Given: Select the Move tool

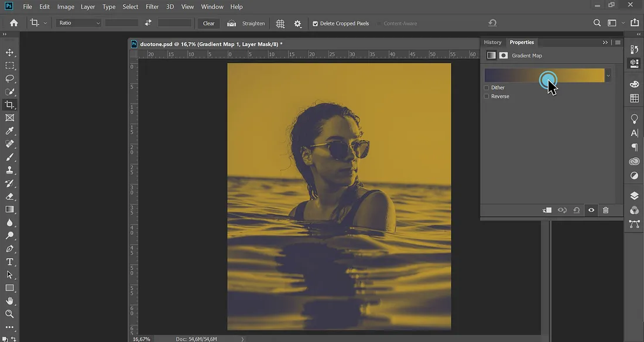Looking at the screenshot, I should coord(9,53).
